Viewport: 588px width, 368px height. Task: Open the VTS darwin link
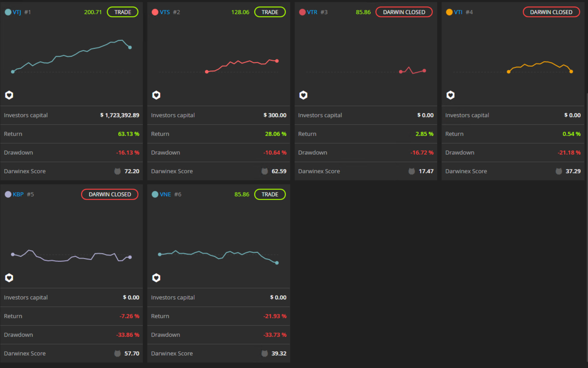point(165,12)
